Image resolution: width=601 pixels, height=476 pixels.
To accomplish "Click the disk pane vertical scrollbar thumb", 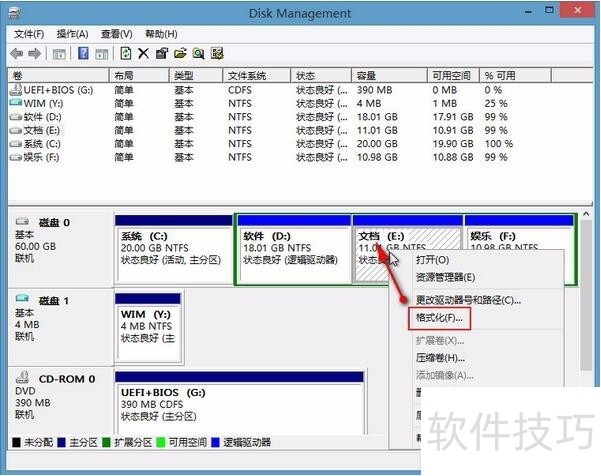I will (586, 295).
